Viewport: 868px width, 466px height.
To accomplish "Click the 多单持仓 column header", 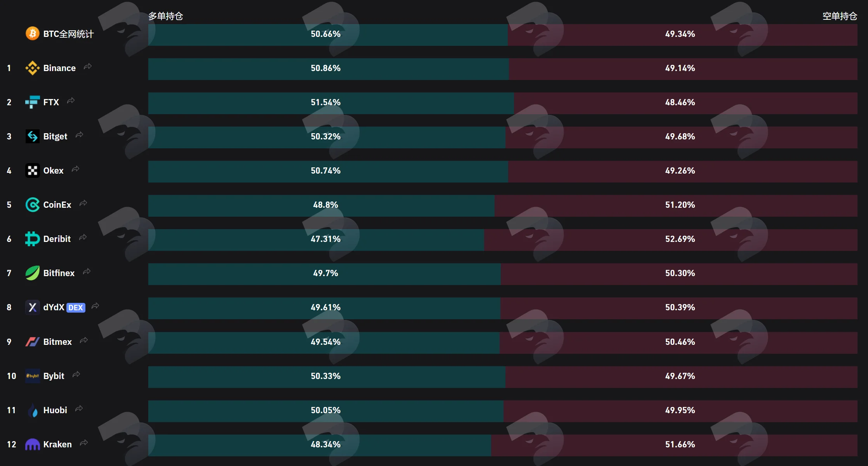I will point(166,16).
